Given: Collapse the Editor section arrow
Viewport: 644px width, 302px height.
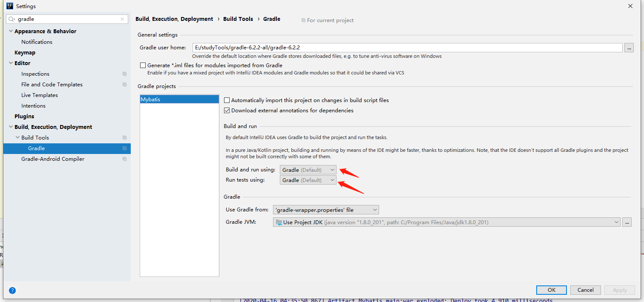Looking at the screenshot, I should pos(11,63).
